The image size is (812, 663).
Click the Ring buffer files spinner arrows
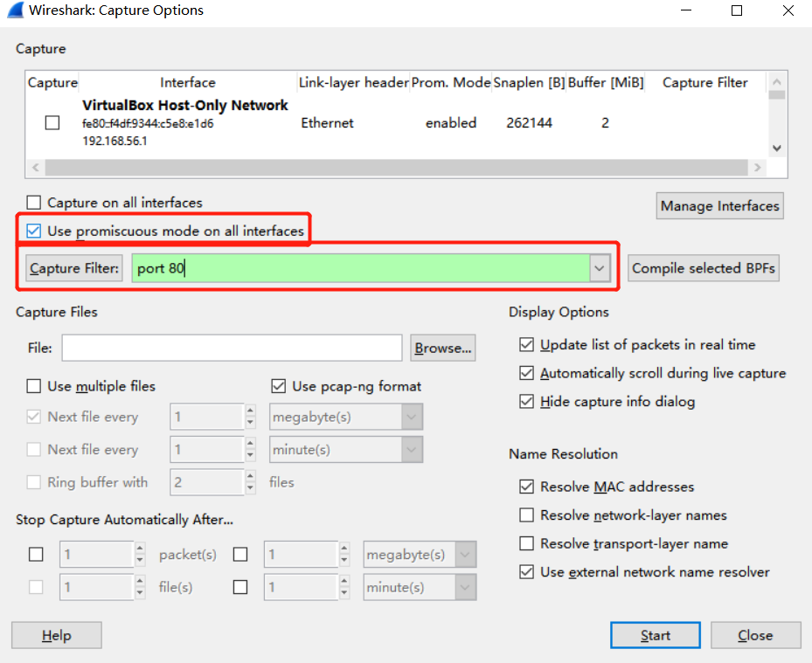[251, 482]
